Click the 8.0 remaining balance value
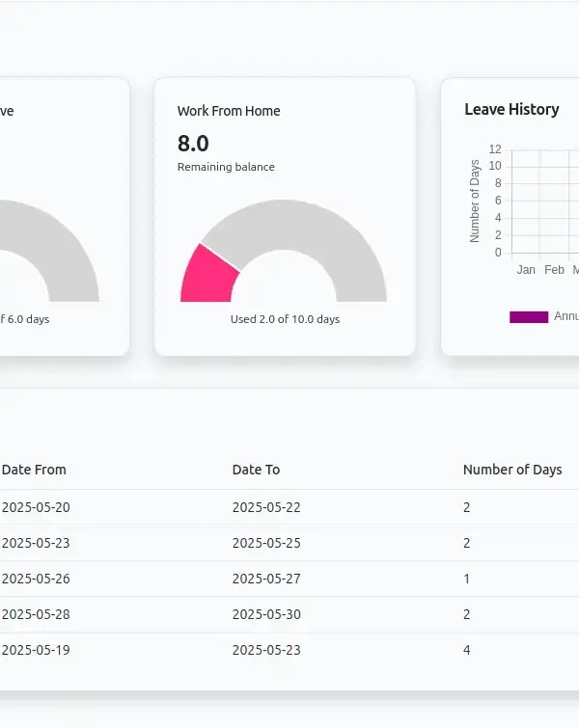579x728 pixels. 193,144
